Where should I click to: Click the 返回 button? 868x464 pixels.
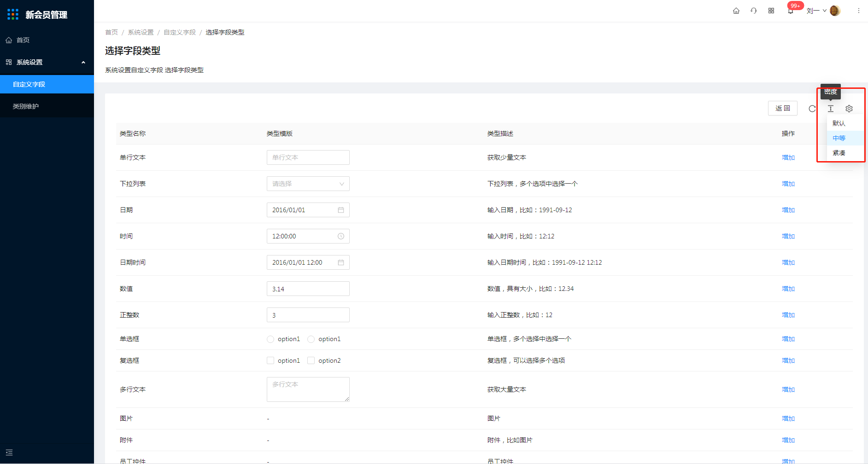click(783, 108)
